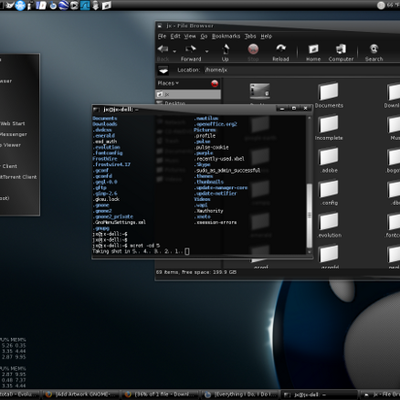Select the .evolution folder icon
400x400 pixels.
click(329, 221)
